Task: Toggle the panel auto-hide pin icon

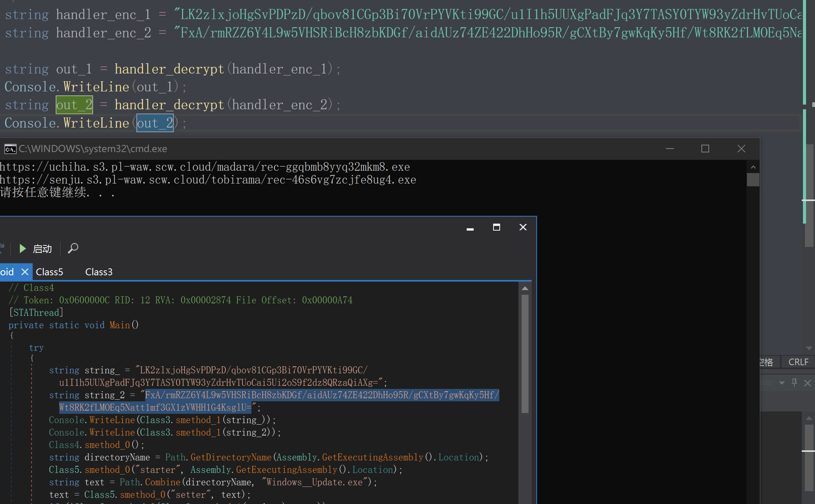Action: tap(794, 383)
